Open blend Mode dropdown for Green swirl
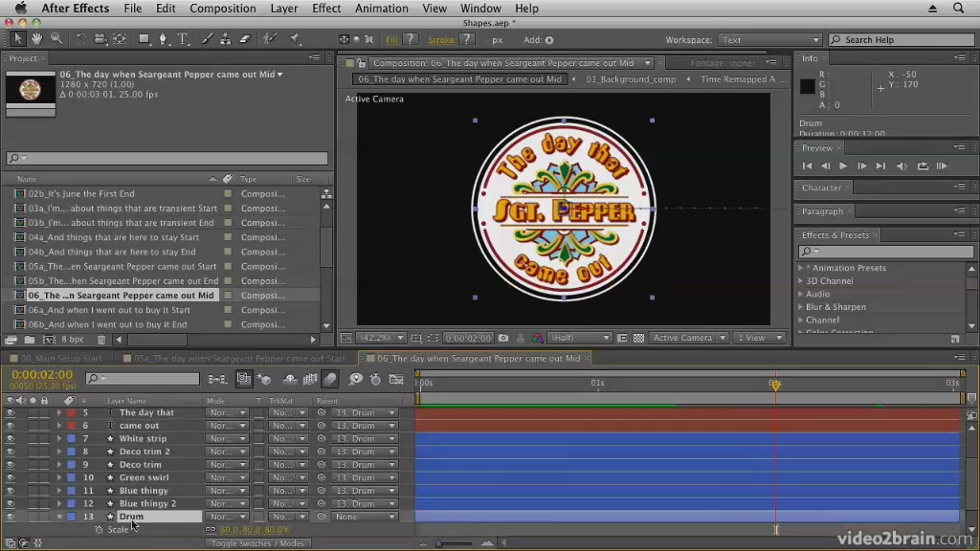 point(227,478)
